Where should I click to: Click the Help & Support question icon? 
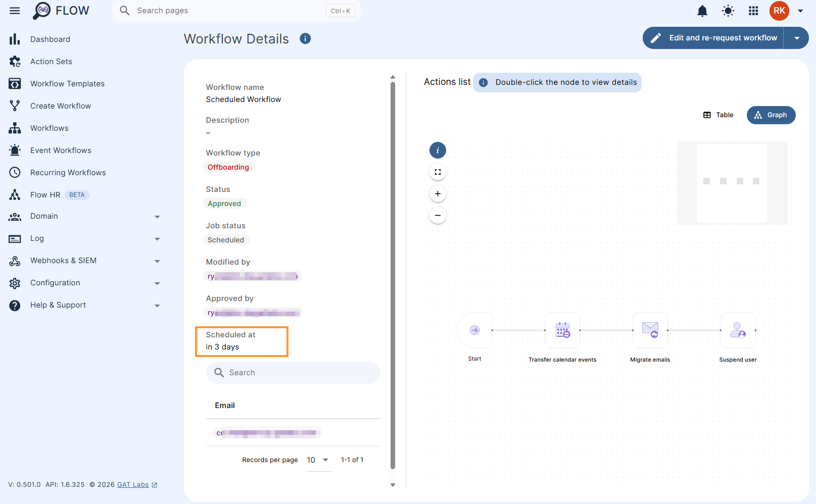15,306
